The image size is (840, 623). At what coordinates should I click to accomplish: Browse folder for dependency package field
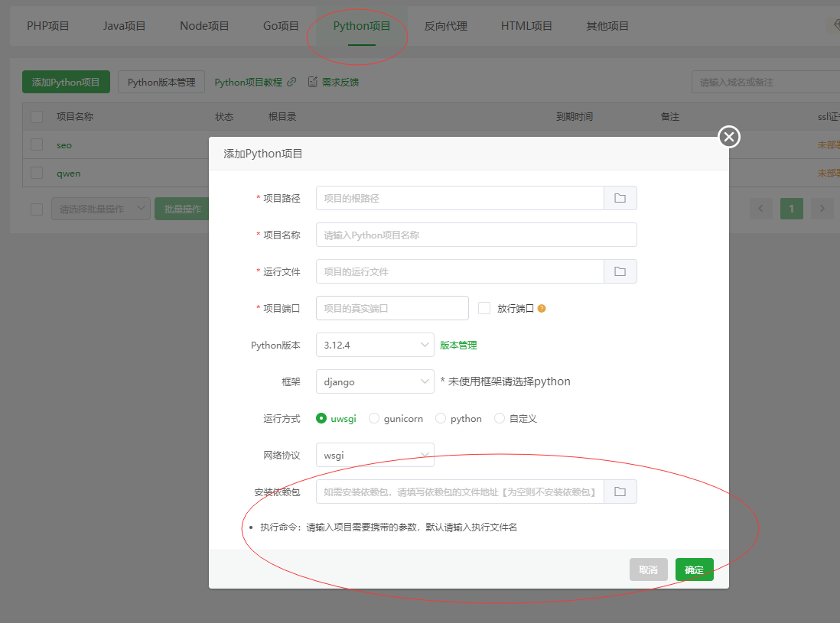pyautogui.click(x=620, y=492)
